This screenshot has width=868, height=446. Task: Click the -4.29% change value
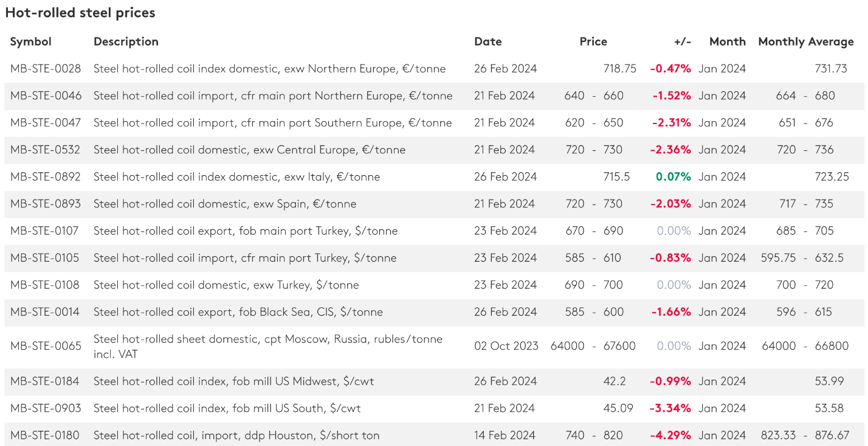tap(671, 436)
